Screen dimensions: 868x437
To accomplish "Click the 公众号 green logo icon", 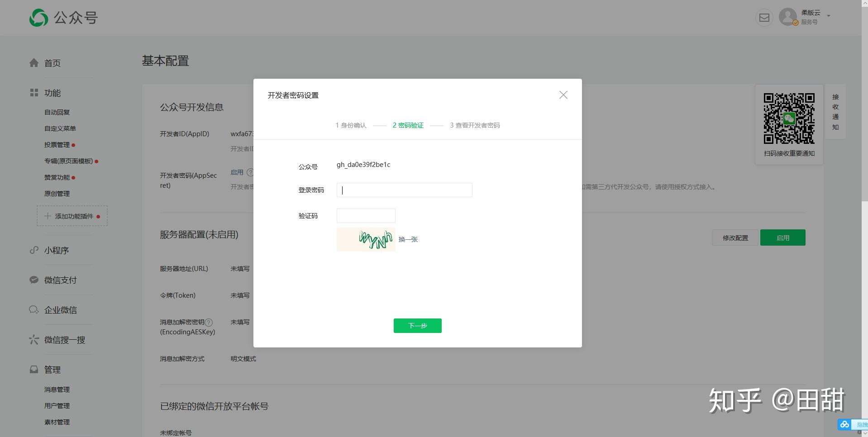I will (x=38, y=18).
